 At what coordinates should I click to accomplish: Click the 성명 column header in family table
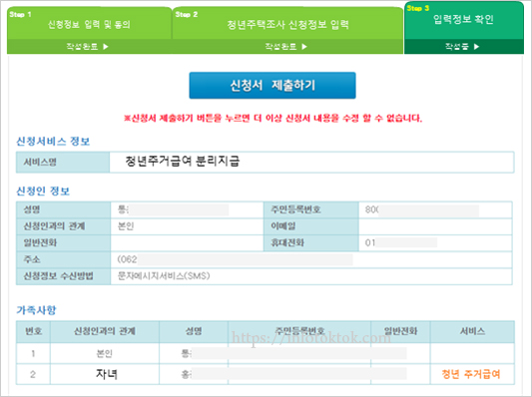[194, 331]
